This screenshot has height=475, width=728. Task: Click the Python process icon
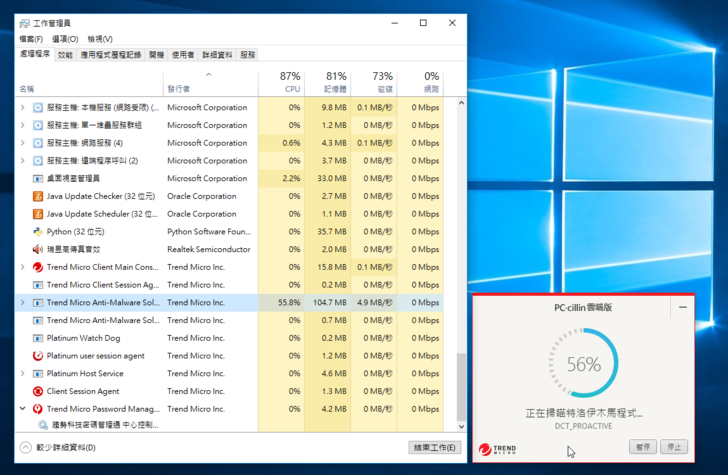38,231
